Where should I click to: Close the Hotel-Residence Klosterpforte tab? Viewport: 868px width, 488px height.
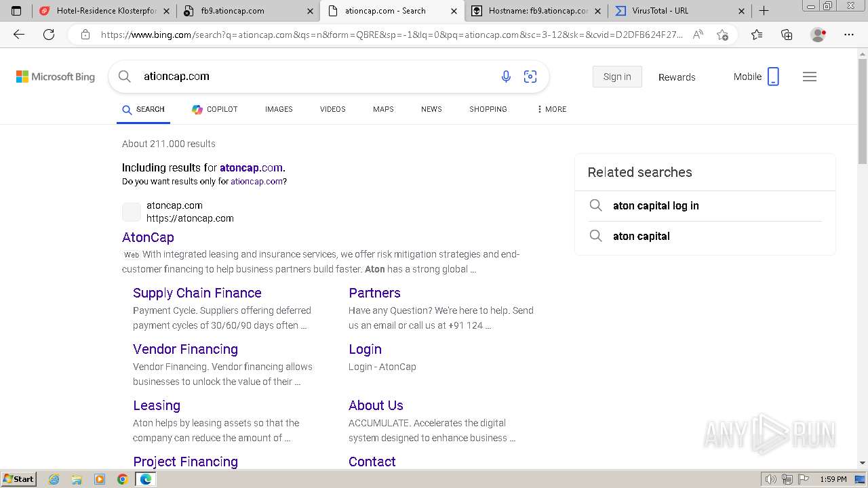[x=166, y=11]
